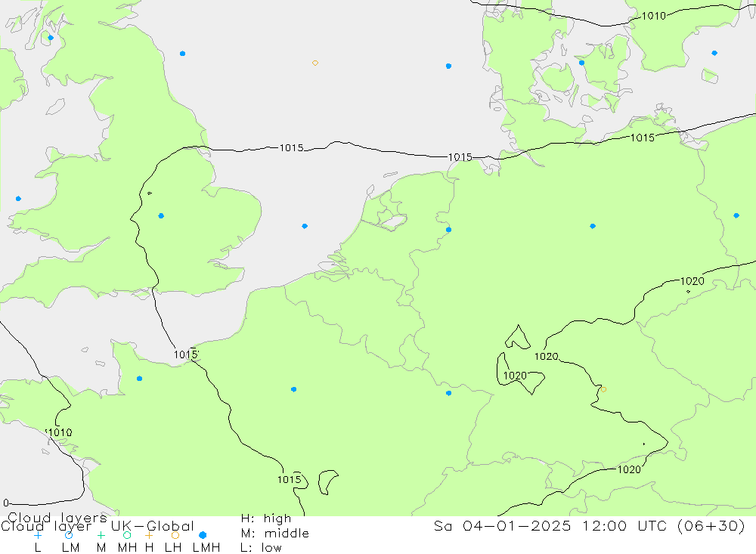Click the 1015 label on the French Channel coast
The image size is (756, 554).
click(186, 355)
